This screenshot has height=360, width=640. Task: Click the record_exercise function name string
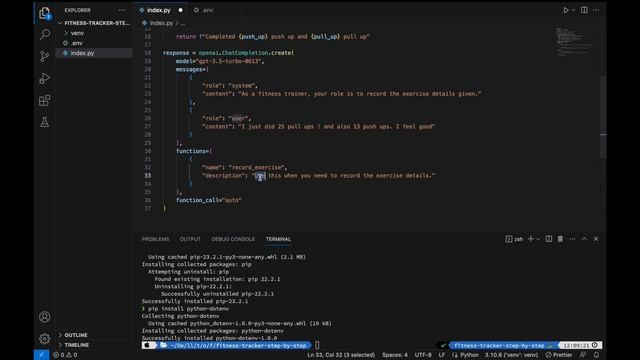click(257, 168)
